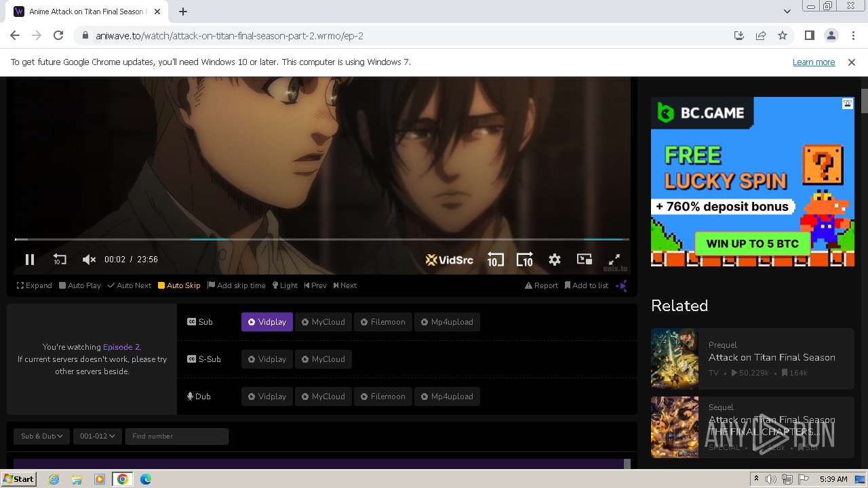Select Dub Vidplay server
Viewport: 868px width, 488px height.
(267, 396)
